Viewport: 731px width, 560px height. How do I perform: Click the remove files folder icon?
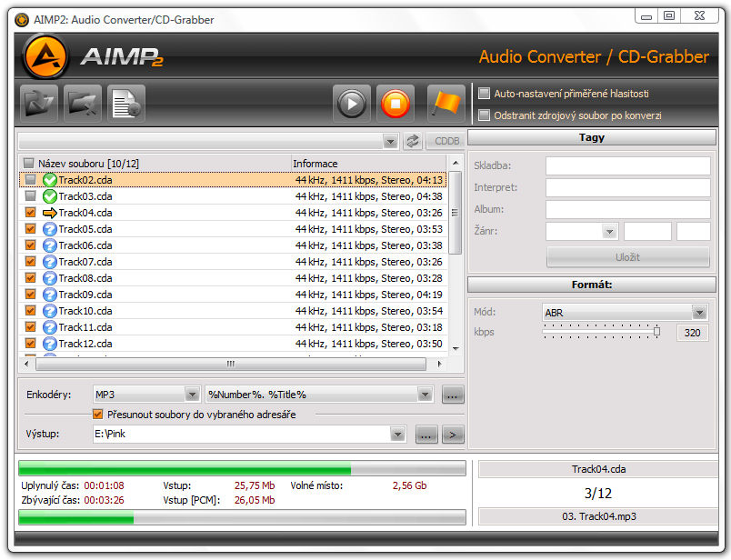(x=83, y=104)
